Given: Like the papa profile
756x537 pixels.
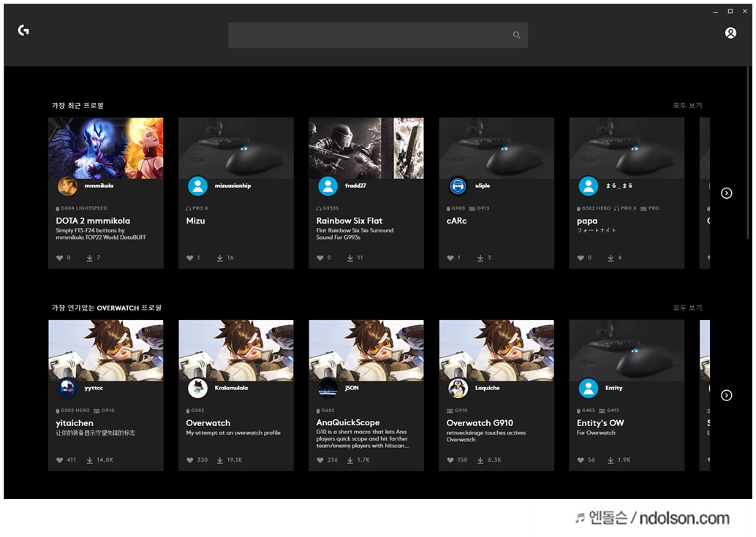Looking at the screenshot, I should [581, 258].
